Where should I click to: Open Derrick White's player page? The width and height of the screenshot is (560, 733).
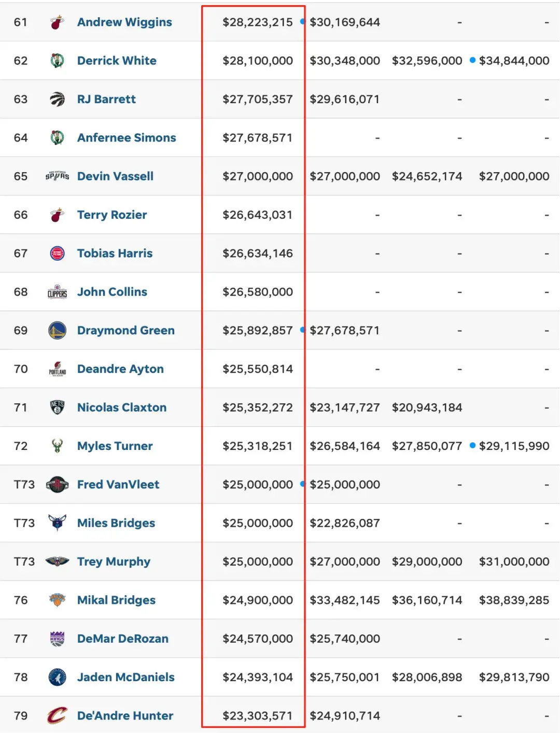(x=117, y=61)
